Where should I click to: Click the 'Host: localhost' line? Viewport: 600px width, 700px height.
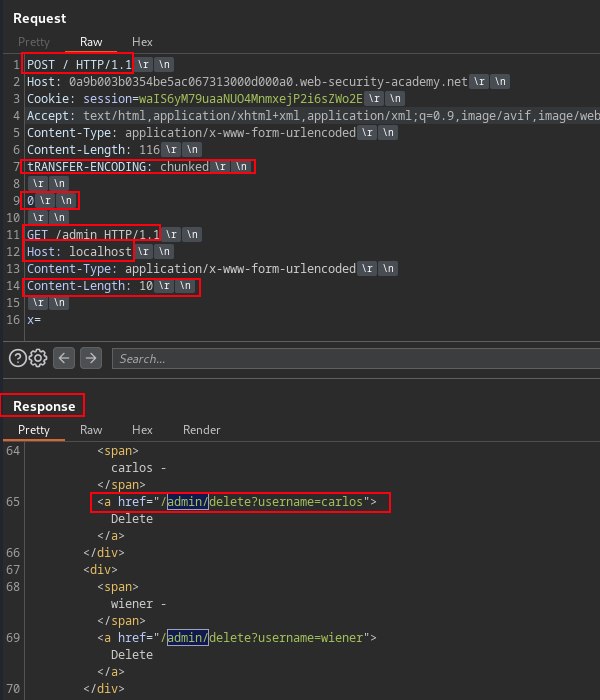[79, 251]
